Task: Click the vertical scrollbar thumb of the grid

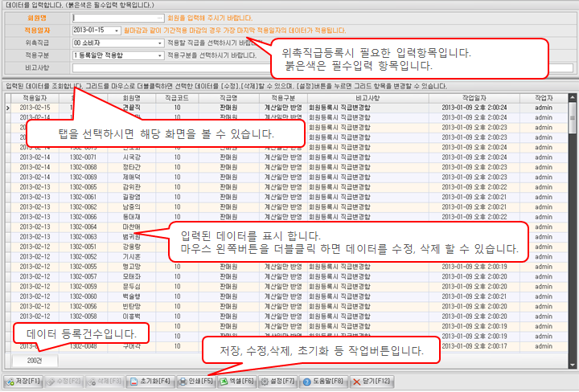Action: (573, 118)
